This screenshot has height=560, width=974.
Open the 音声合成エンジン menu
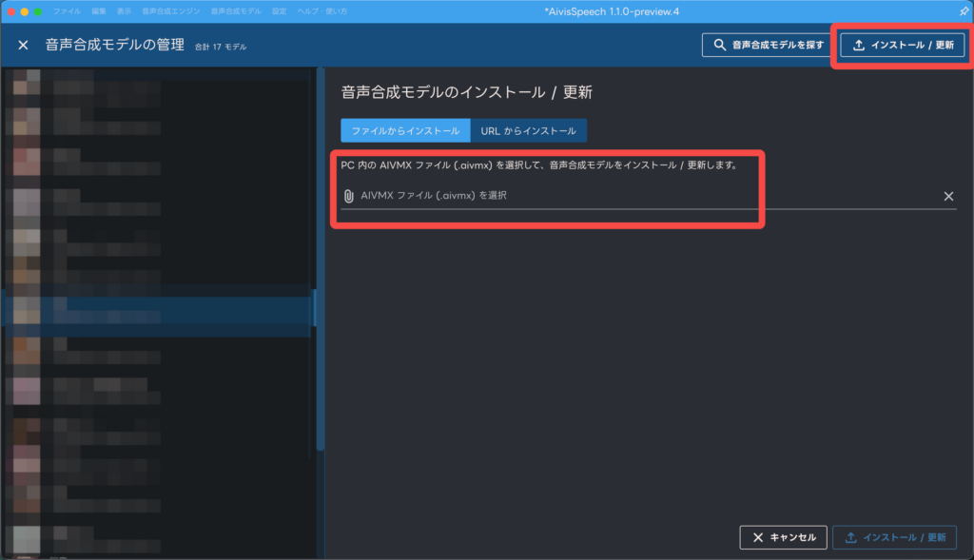coord(171,10)
